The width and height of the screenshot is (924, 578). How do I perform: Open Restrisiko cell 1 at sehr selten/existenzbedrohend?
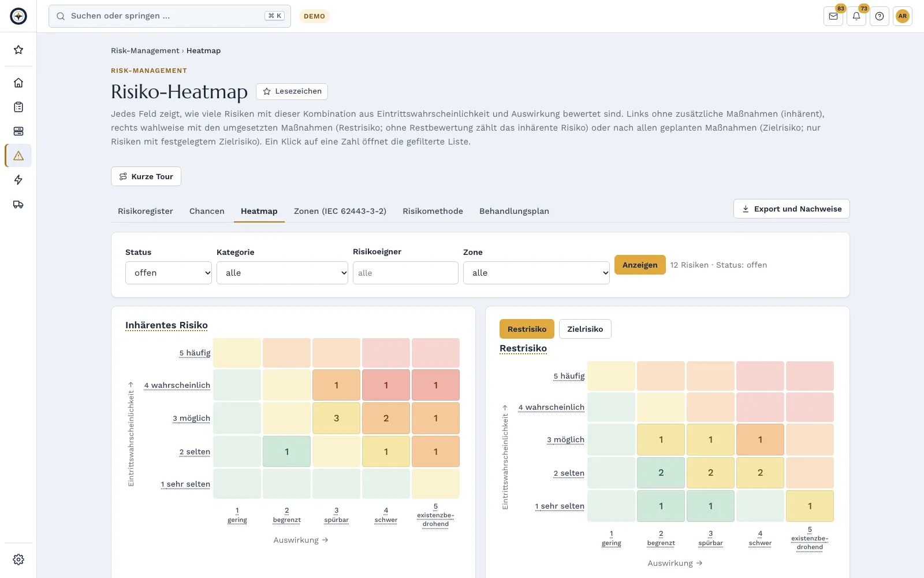[x=810, y=506]
